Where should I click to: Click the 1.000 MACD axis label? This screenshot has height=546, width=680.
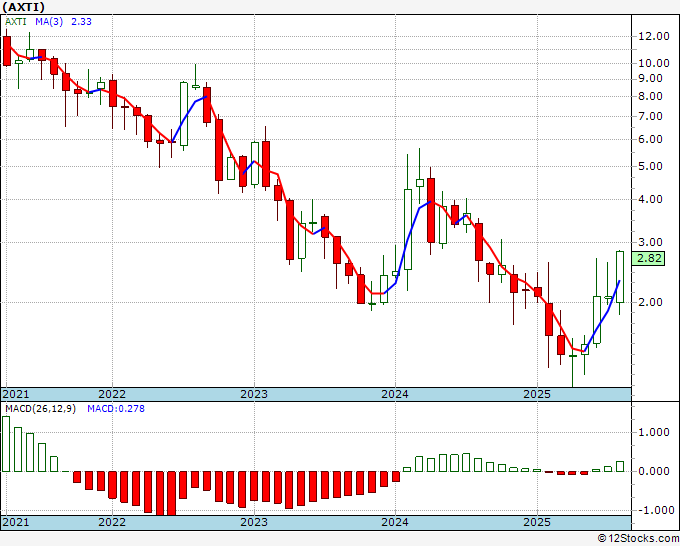pos(654,433)
